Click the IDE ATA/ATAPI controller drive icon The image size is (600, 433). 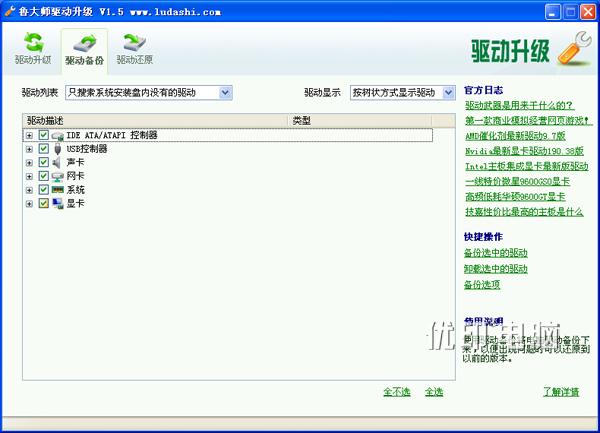[57, 135]
